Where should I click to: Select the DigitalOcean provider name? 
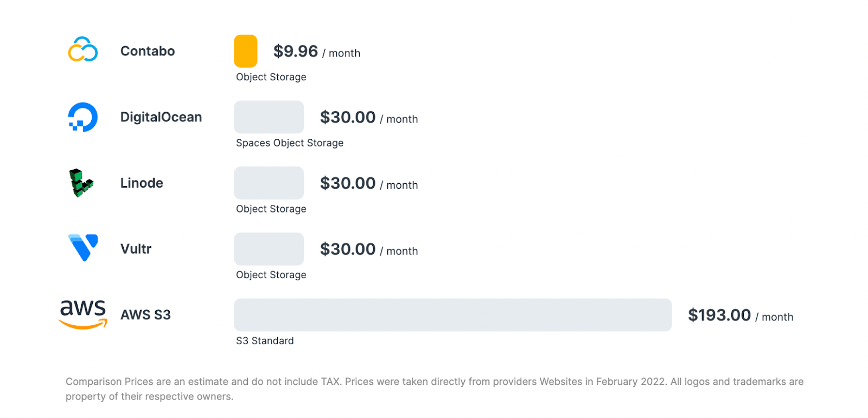click(x=161, y=117)
